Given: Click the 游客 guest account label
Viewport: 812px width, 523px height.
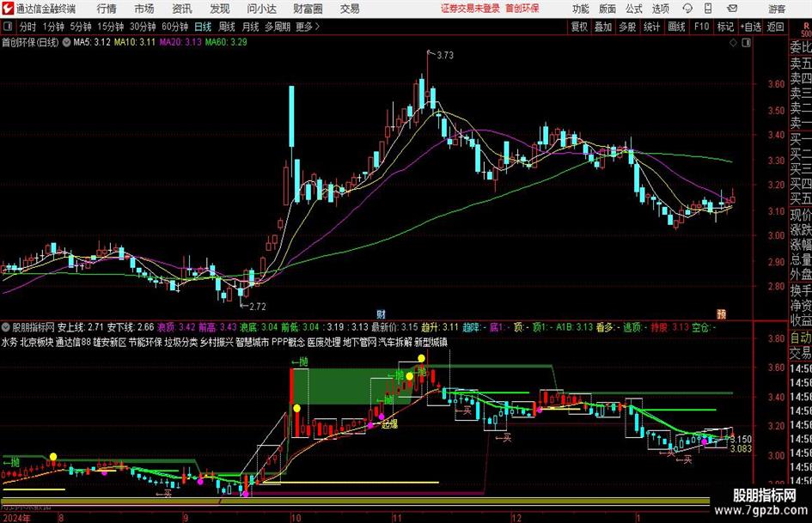Looking at the screenshot, I should click(776, 9).
